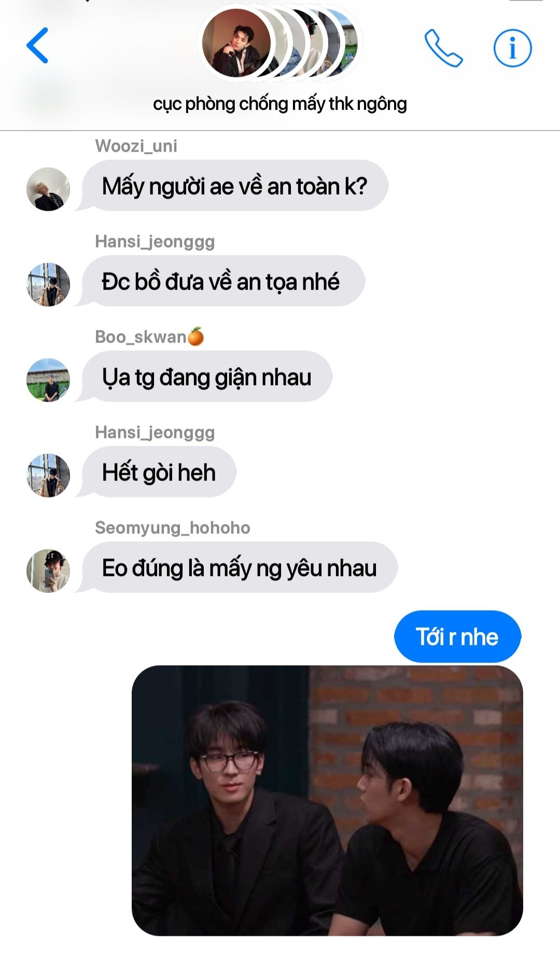Open the stacked group avatars at the top
Screen dimensions: 560x953
280,43
